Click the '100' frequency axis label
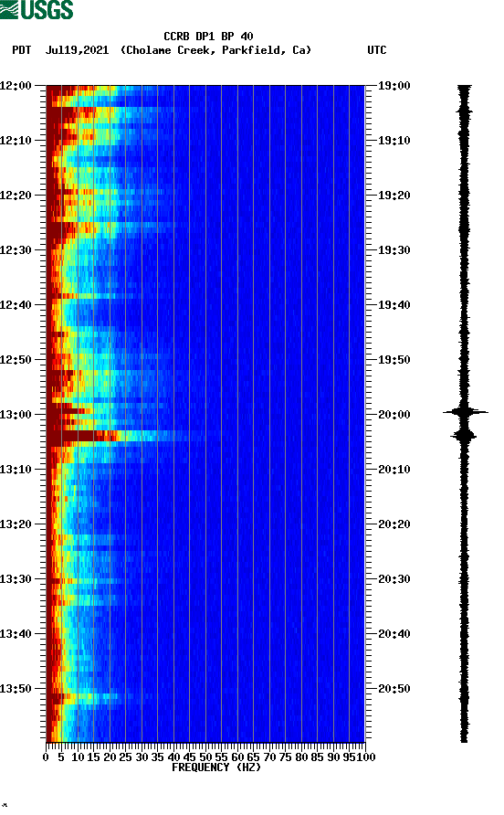The height and width of the screenshot is (815, 504). (366, 757)
